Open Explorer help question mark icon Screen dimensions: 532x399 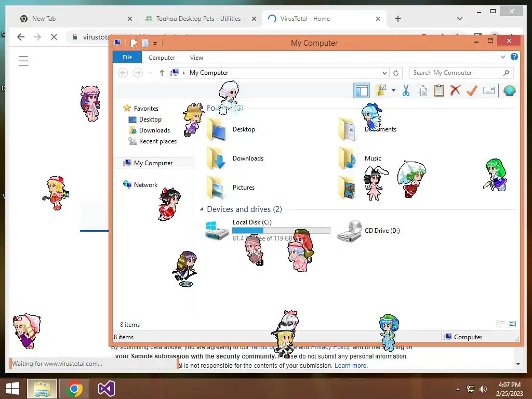click(514, 57)
